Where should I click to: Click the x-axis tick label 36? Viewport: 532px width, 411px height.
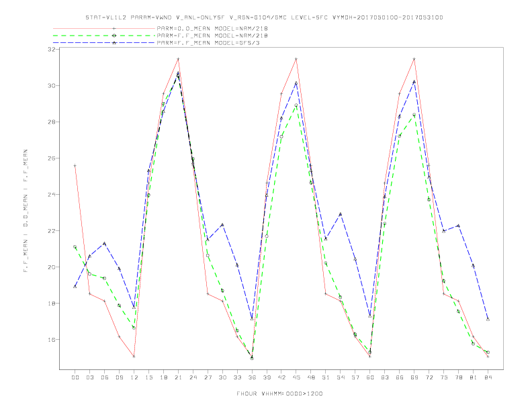[x=252, y=377]
